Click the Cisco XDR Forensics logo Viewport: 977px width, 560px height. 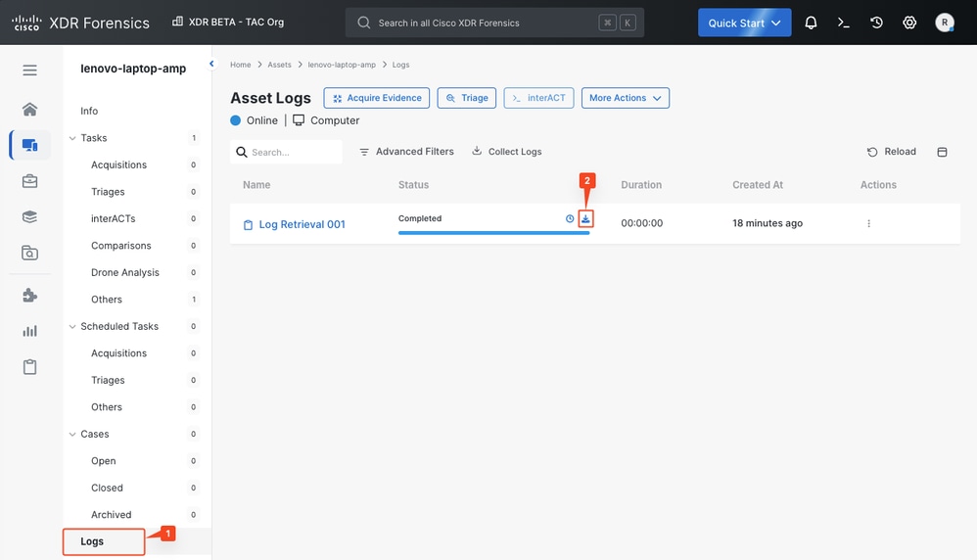80,23
